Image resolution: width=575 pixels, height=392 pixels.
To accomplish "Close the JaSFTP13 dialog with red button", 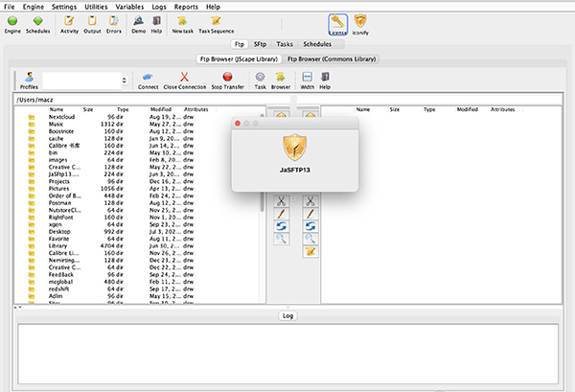I will [x=238, y=124].
